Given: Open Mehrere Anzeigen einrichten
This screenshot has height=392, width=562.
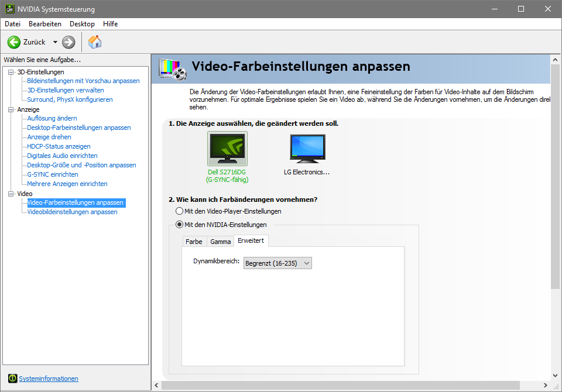Looking at the screenshot, I should click(x=67, y=183).
